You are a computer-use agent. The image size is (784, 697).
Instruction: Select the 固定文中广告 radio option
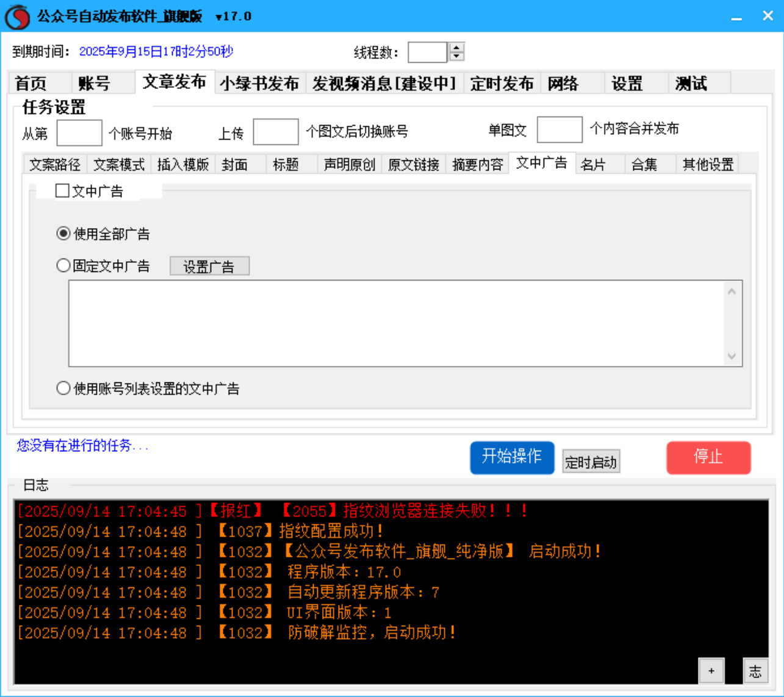click(62, 265)
